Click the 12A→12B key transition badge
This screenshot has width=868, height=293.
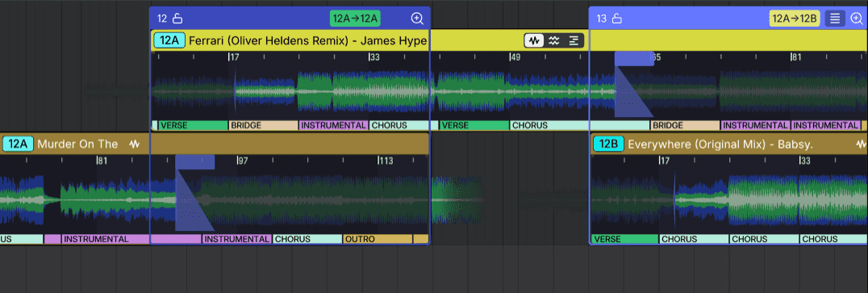click(794, 19)
